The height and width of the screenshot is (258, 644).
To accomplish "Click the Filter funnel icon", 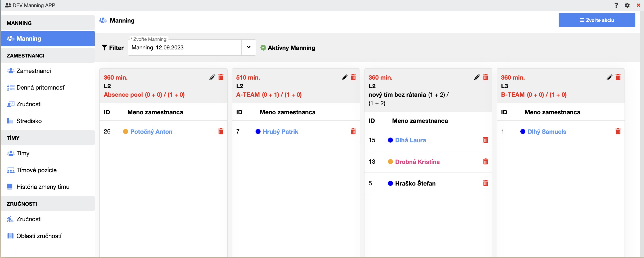I will [104, 48].
